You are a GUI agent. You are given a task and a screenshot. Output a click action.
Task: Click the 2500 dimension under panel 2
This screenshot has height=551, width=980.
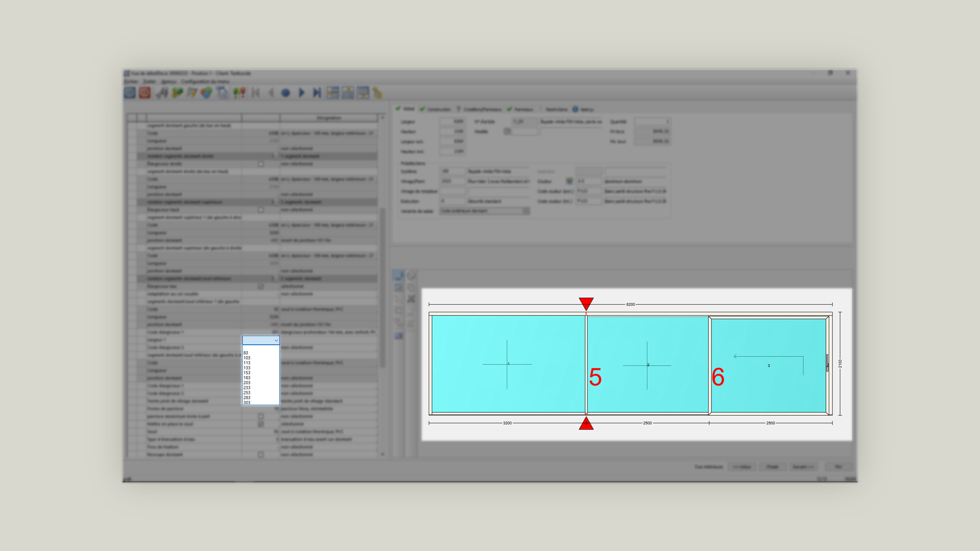(x=647, y=423)
